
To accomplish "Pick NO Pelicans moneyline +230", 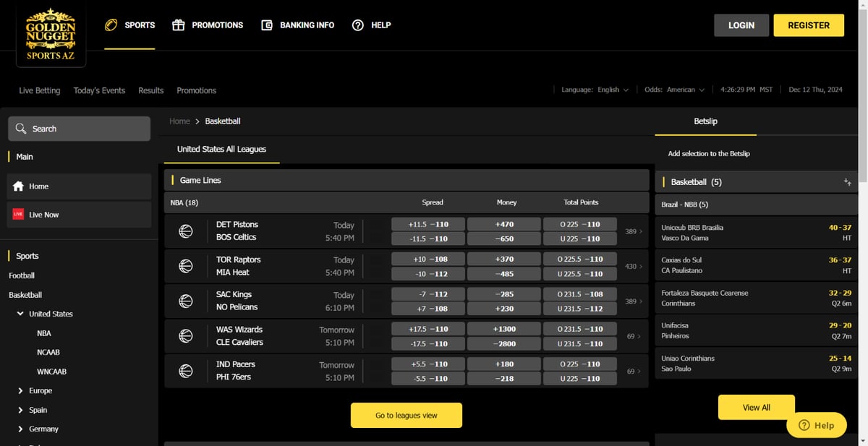I will click(x=504, y=309).
